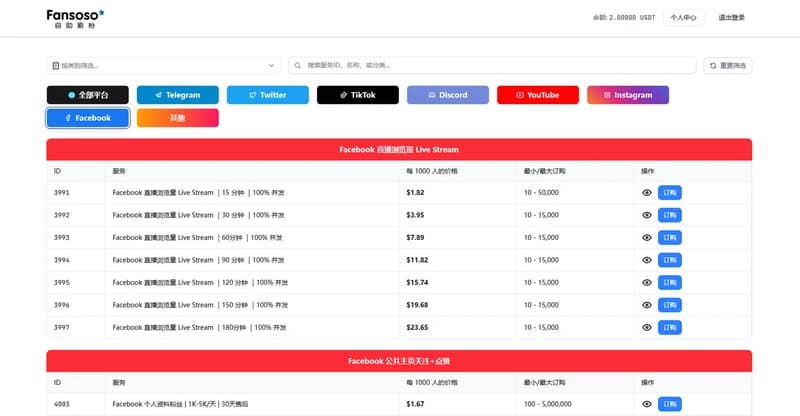The image size is (800, 416).
Task: Click the service search input field
Action: click(x=492, y=65)
